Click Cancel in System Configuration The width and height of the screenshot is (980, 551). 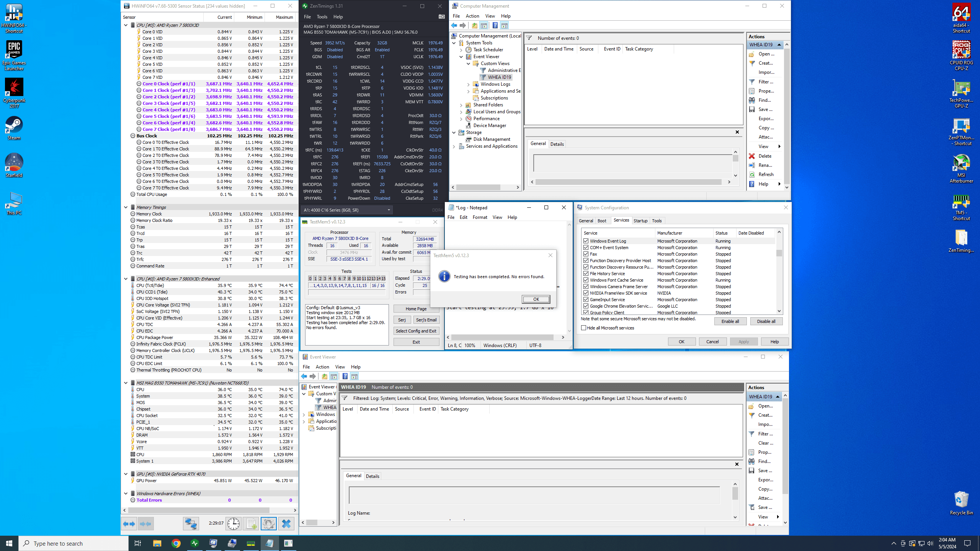[x=712, y=342]
